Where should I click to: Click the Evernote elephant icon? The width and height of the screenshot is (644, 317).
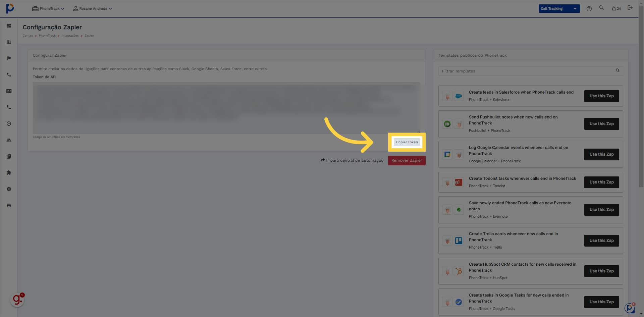click(459, 210)
